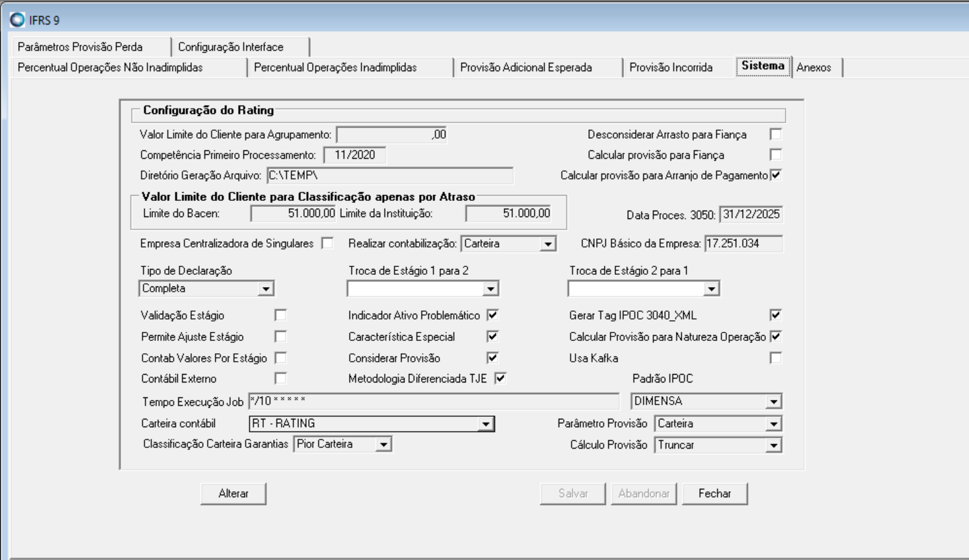Check Permite Ajuste Estágio

[280, 336]
